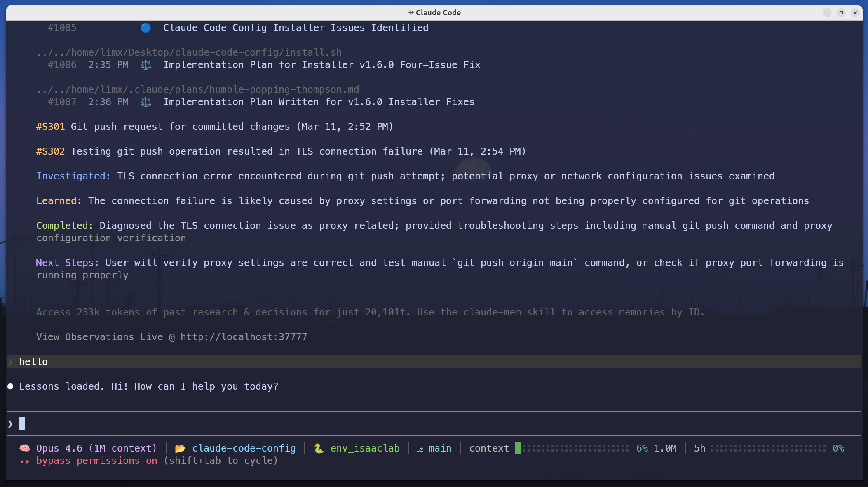
Task: Click the brain icon before Opus 4.6
Action: pos(25,448)
